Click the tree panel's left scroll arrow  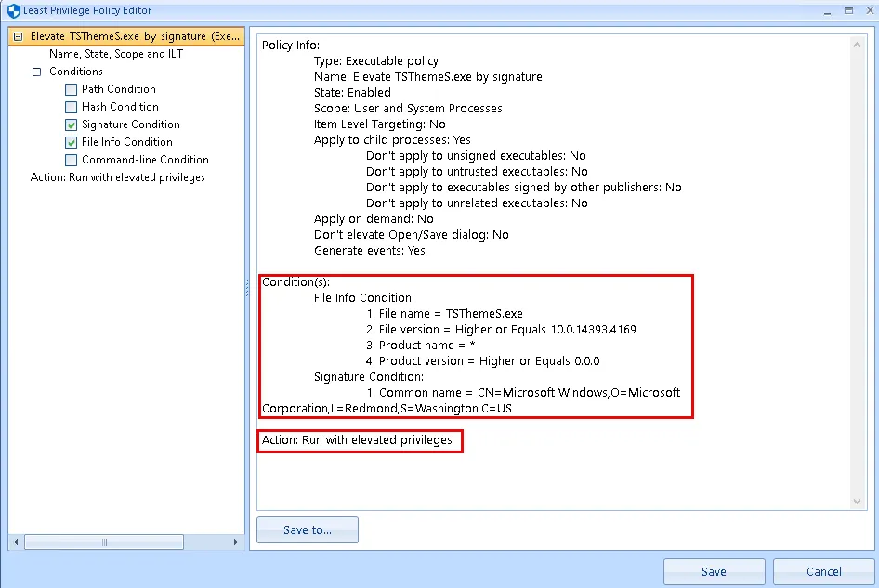coord(16,542)
